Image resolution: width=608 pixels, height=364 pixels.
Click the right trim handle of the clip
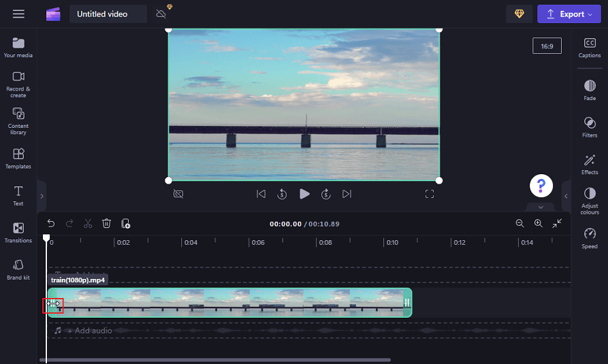coord(407,303)
